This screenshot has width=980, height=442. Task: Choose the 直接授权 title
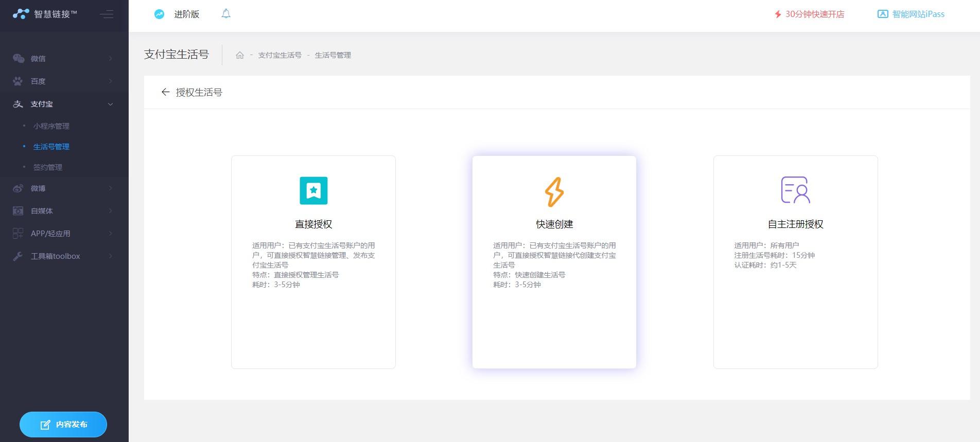pos(313,224)
